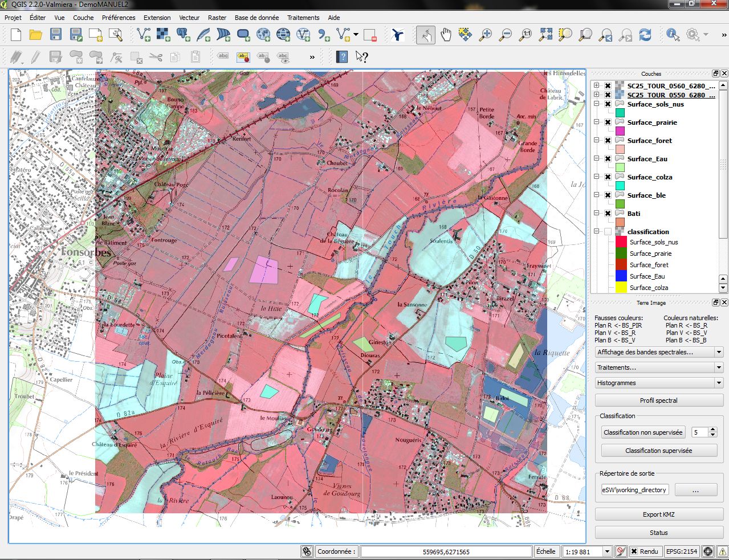Select the Identify Features tool
729x560 pixels.
point(673,35)
